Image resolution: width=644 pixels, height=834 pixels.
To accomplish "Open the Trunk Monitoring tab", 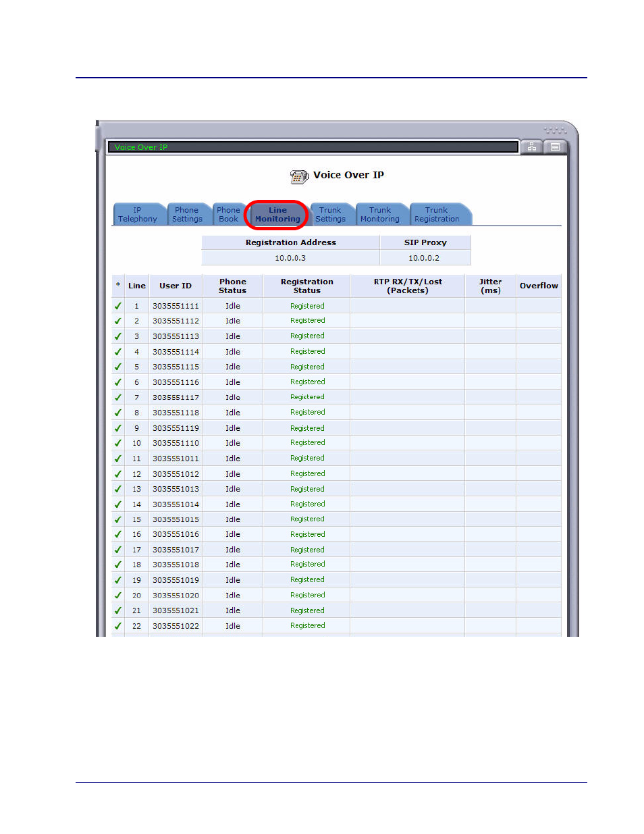I will tap(381, 214).
